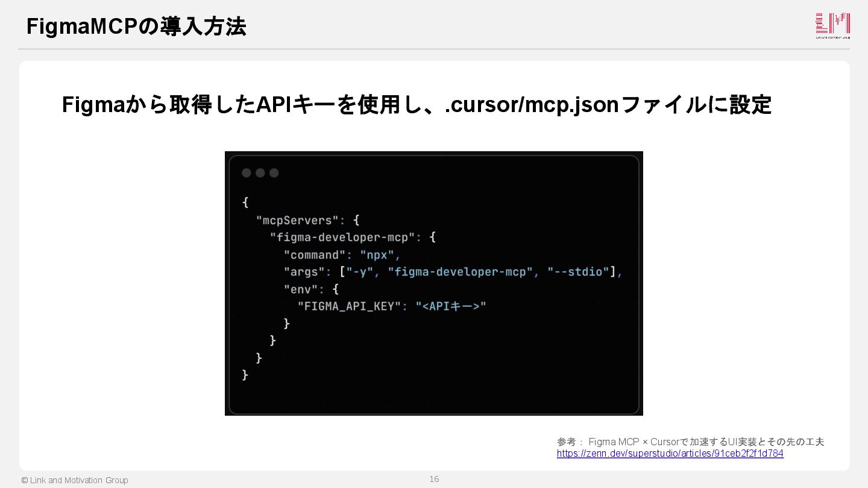Viewport: 868px width, 488px height.
Task: Click the "-y" argument in the code
Action: pyautogui.click(x=359, y=272)
